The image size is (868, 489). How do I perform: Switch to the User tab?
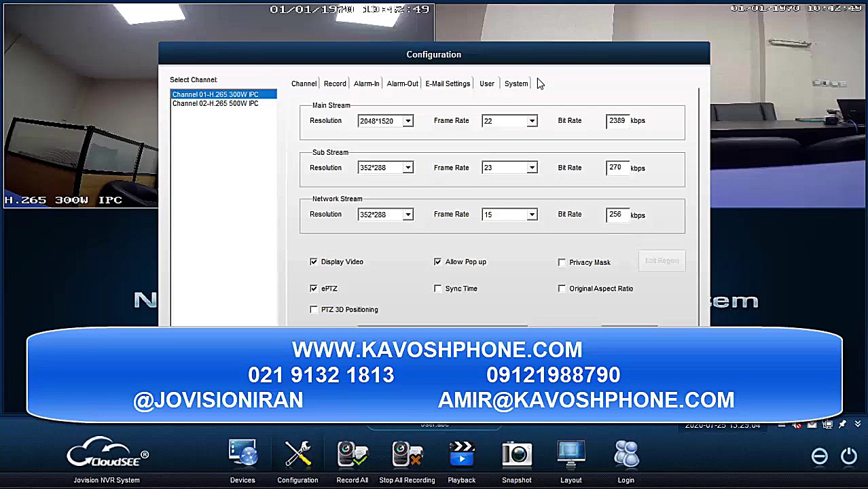(487, 84)
